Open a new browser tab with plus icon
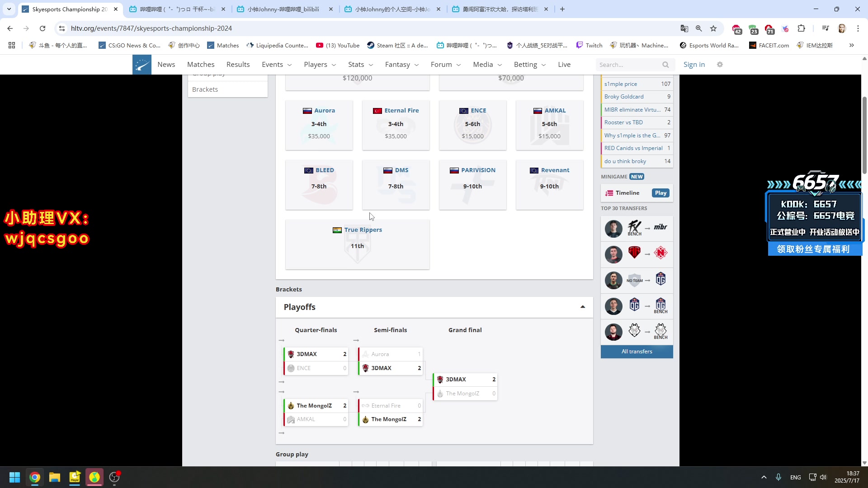This screenshot has height=488, width=868. click(x=562, y=9)
